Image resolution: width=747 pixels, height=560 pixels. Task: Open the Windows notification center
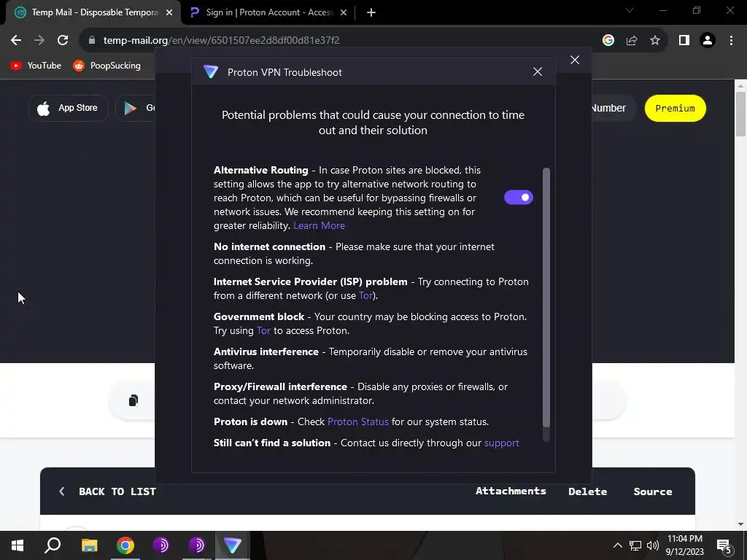pos(724,546)
